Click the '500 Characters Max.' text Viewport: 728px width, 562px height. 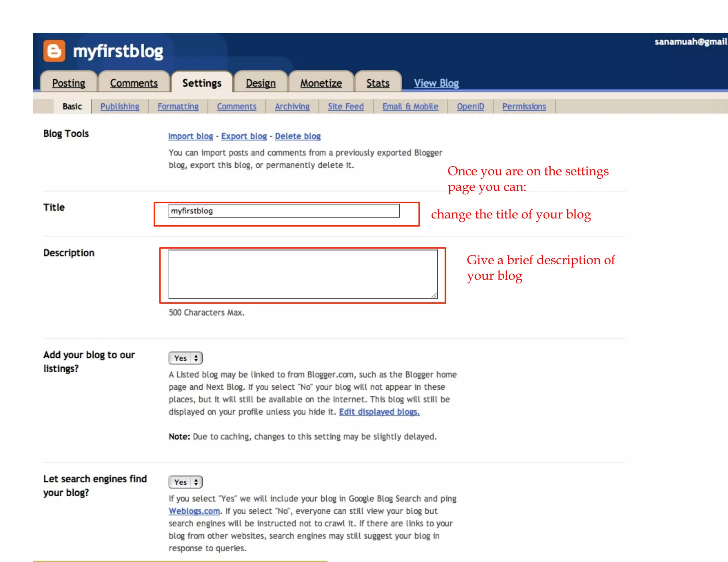pos(207,313)
